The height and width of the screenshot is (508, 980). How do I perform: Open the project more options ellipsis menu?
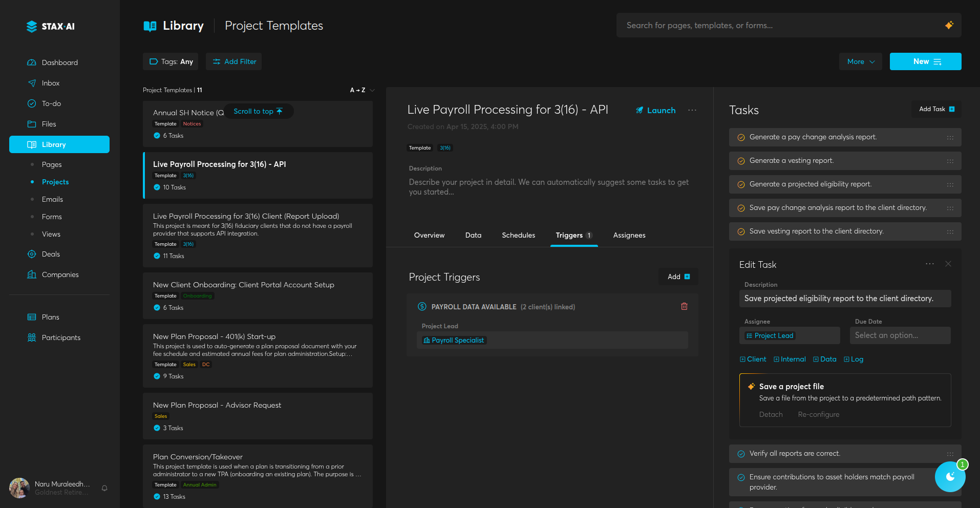tap(692, 110)
